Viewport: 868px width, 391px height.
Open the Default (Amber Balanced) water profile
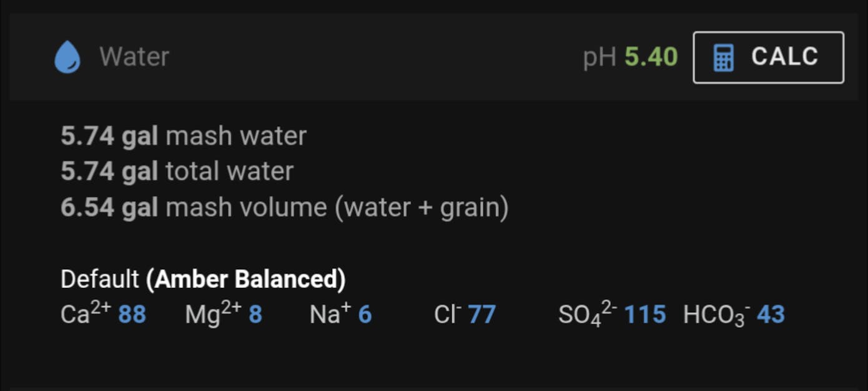click(x=203, y=279)
